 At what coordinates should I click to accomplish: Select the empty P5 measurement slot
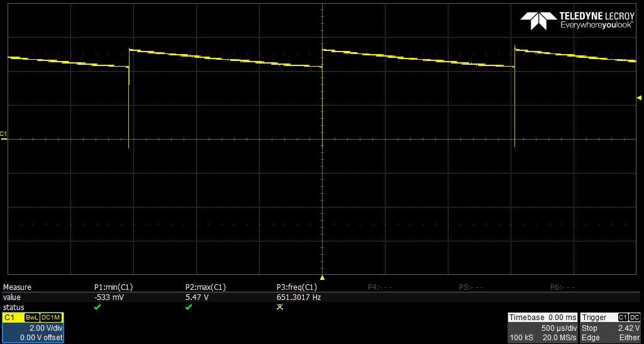[x=471, y=287]
